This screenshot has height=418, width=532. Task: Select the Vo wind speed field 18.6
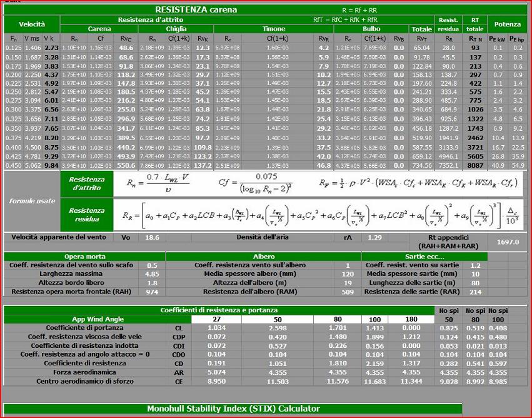[x=152, y=237]
